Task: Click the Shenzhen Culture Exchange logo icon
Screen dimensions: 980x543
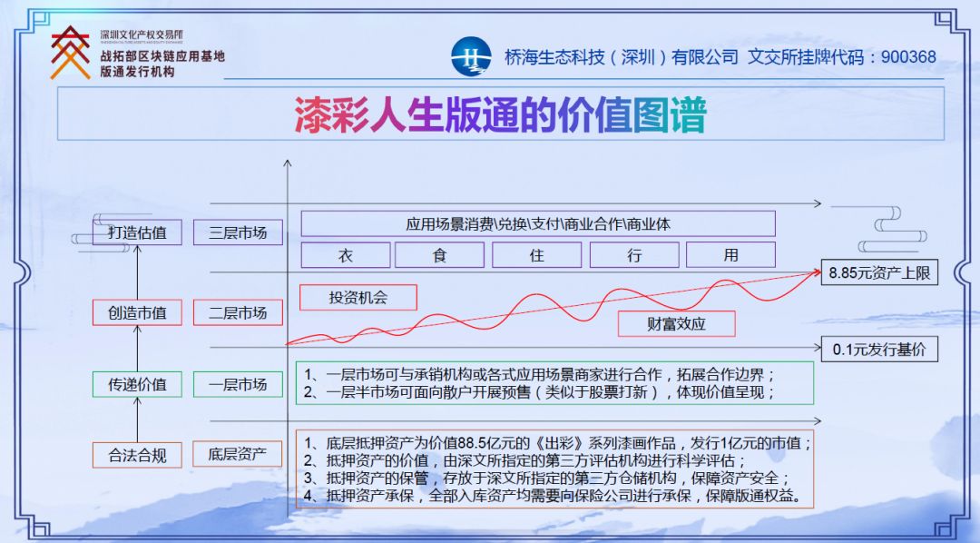Action: (x=70, y=53)
